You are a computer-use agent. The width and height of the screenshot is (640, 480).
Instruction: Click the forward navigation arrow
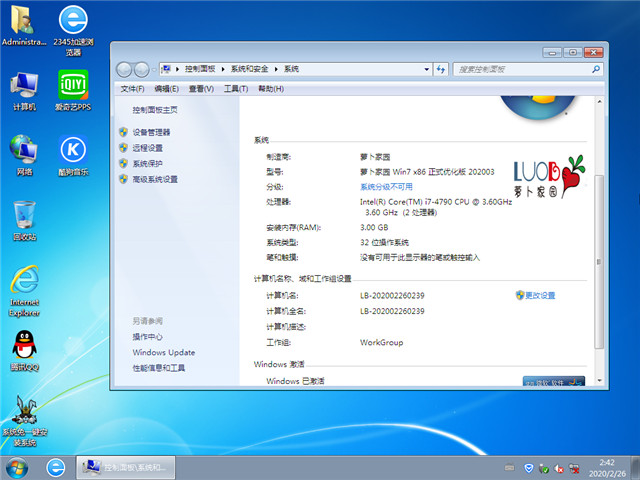point(142,70)
